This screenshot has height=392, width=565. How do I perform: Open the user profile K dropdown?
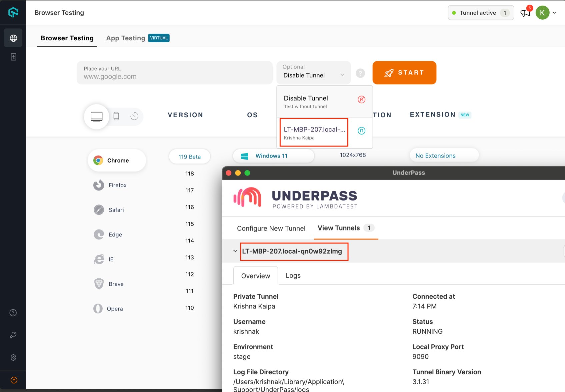[x=546, y=13]
